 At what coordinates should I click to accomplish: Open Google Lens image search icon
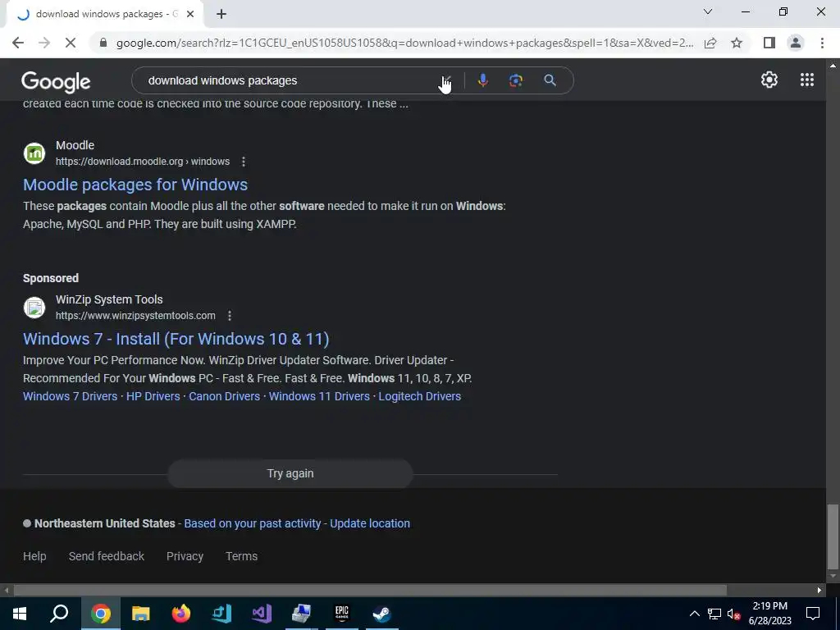click(515, 80)
